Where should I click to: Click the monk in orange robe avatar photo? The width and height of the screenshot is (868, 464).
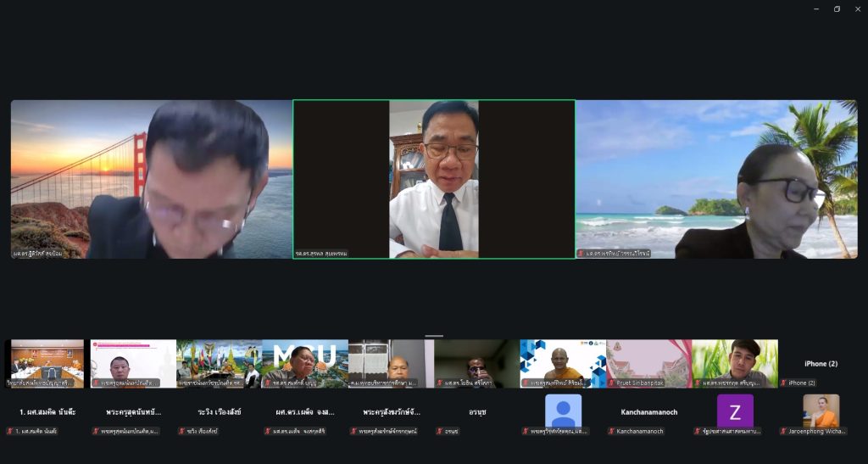click(x=821, y=411)
